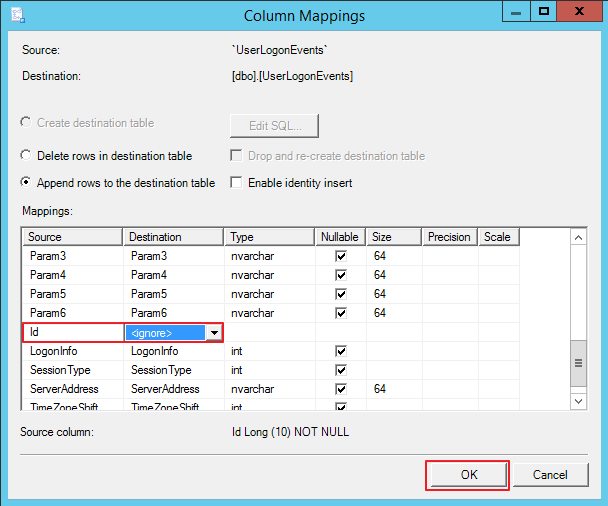Toggle Nullable checkbox for LogonInfo row
This screenshot has height=506, width=608.
(341, 351)
